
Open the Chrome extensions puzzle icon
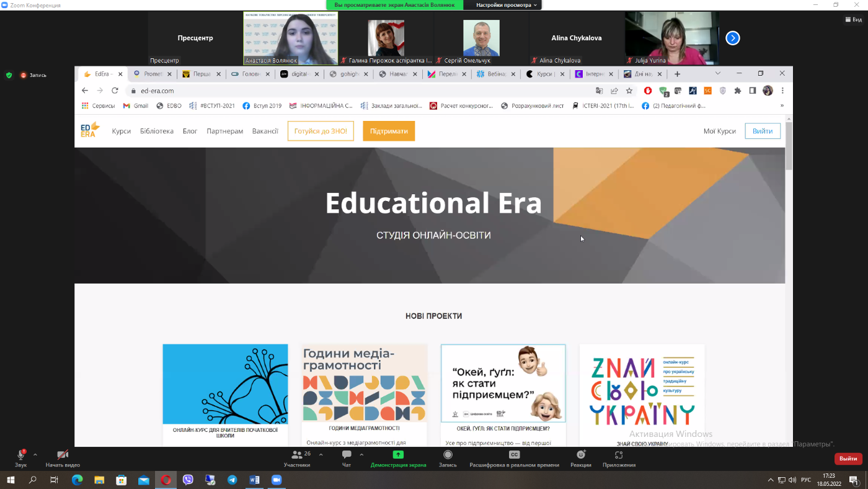click(x=738, y=91)
